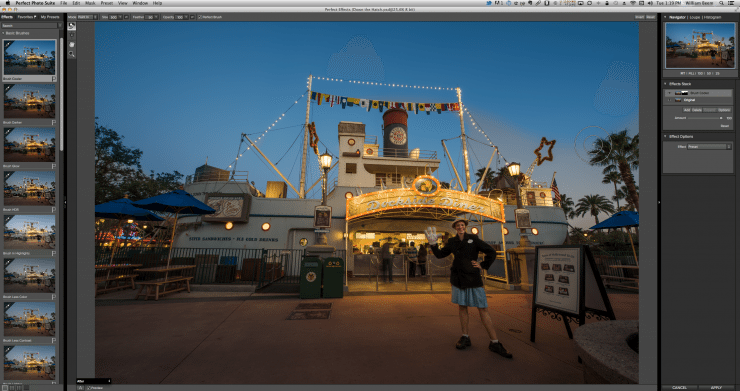The image size is (740, 391).
Task: Select the first view layout icon at bottom-left
Action: (6, 388)
